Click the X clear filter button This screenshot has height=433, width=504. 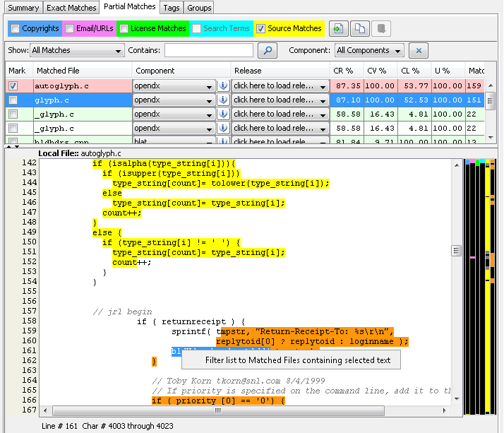coord(419,51)
